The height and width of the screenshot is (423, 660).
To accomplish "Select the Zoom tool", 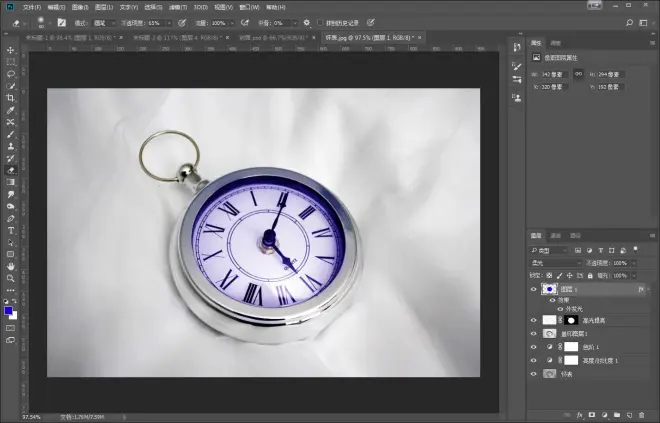I will pos(11,278).
